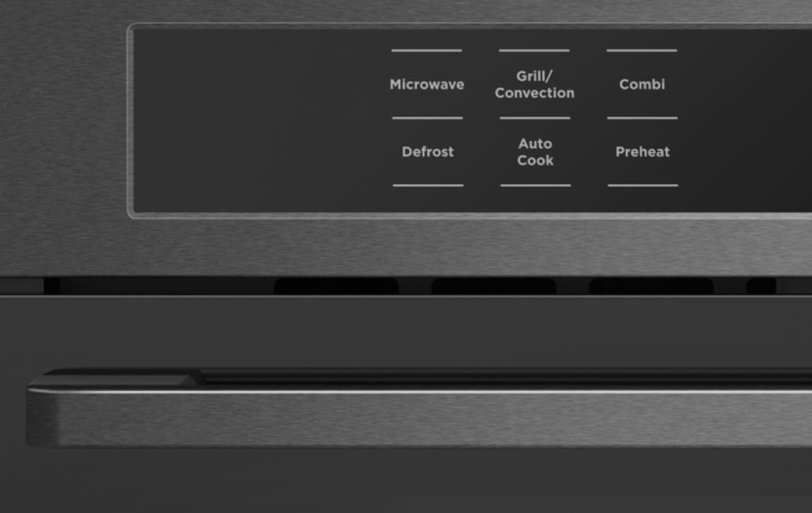Image resolution: width=812 pixels, height=513 pixels.
Task: Start the Defrost function
Action: click(427, 152)
